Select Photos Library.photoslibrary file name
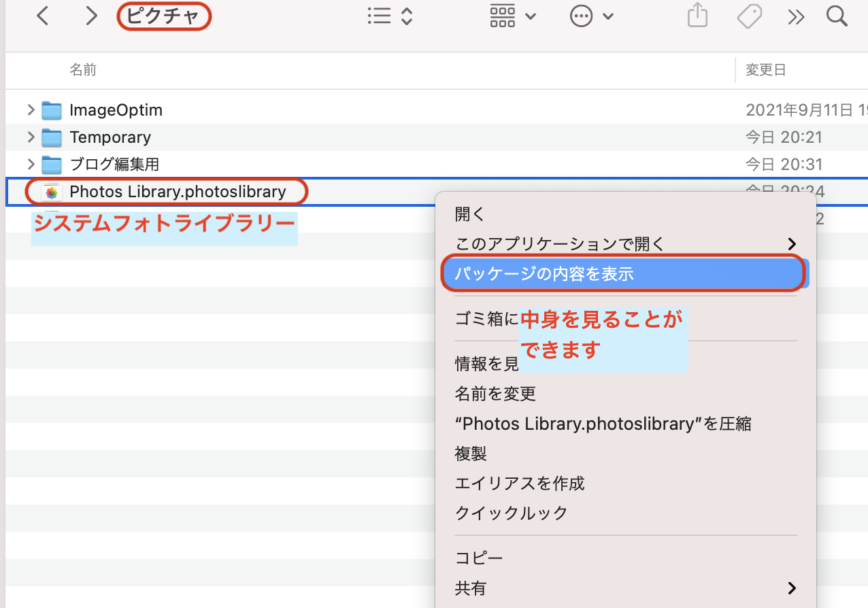This screenshot has width=868, height=608. tap(178, 192)
